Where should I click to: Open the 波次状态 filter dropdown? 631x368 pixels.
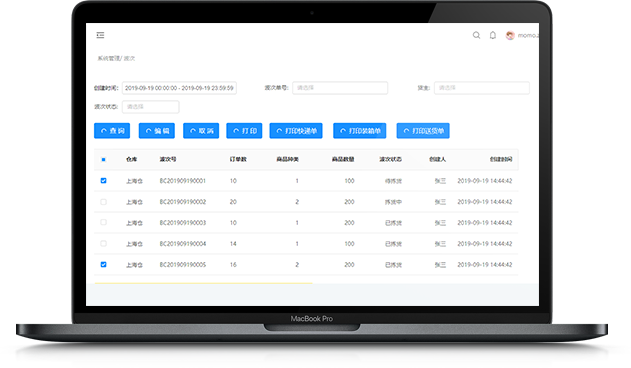(151, 107)
